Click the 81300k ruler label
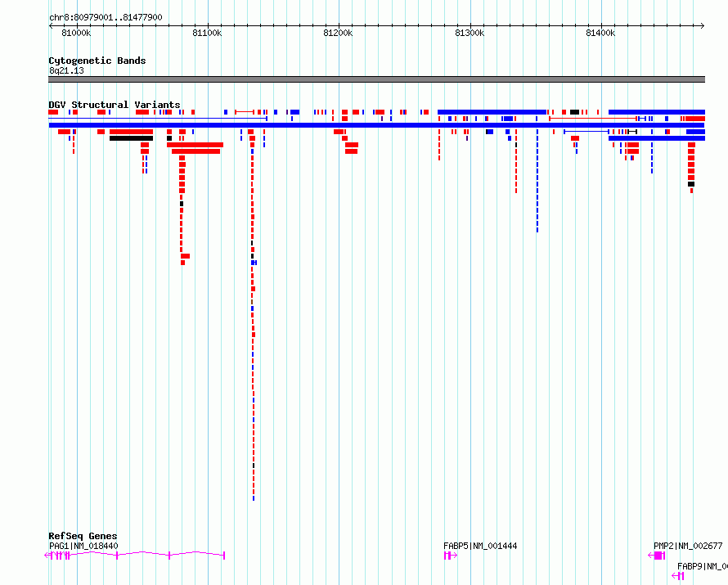 pos(470,33)
